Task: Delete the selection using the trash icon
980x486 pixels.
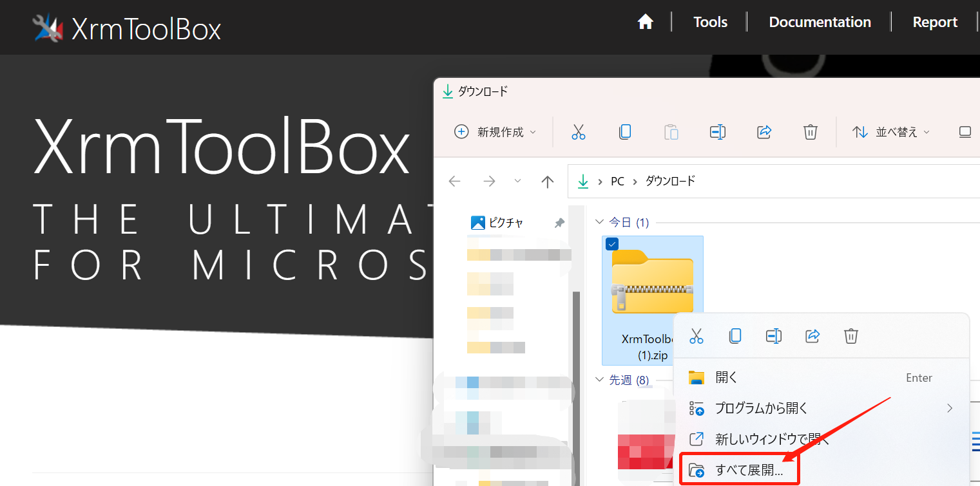Action: point(810,131)
